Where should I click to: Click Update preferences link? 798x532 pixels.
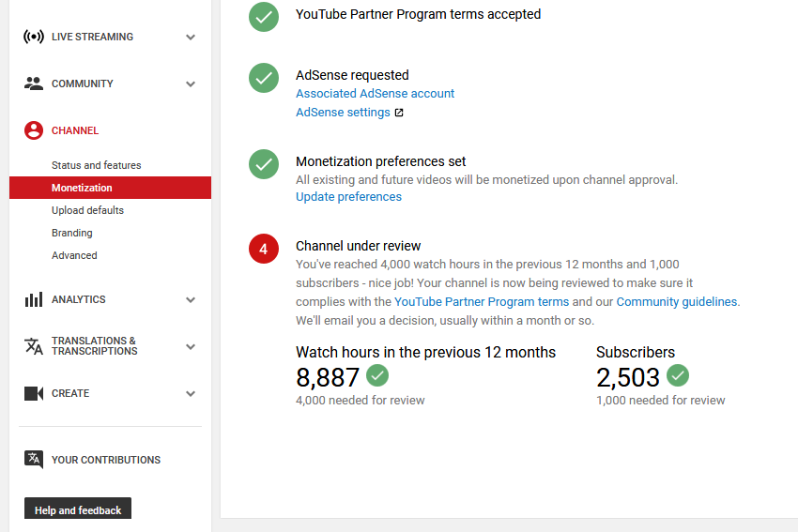[348, 197]
